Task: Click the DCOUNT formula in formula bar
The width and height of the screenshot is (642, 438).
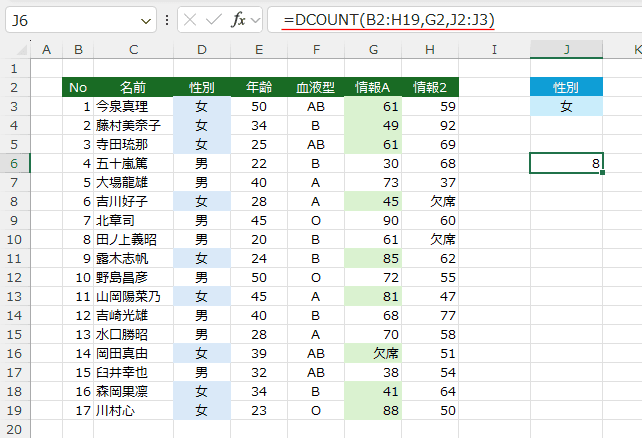Action: pyautogui.click(x=388, y=20)
